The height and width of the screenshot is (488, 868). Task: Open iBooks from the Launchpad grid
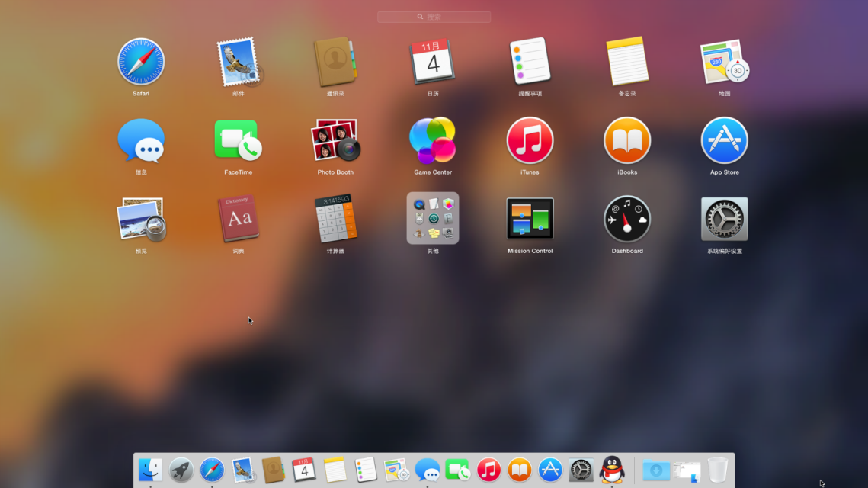pos(627,140)
